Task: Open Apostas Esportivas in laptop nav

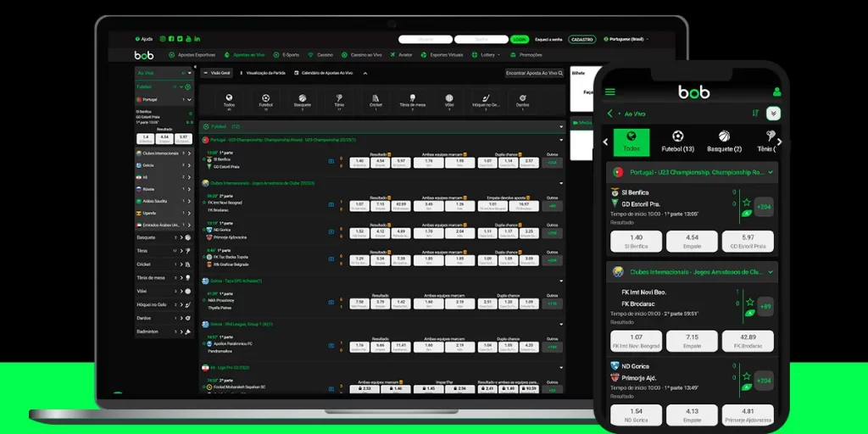Action: (192, 55)
